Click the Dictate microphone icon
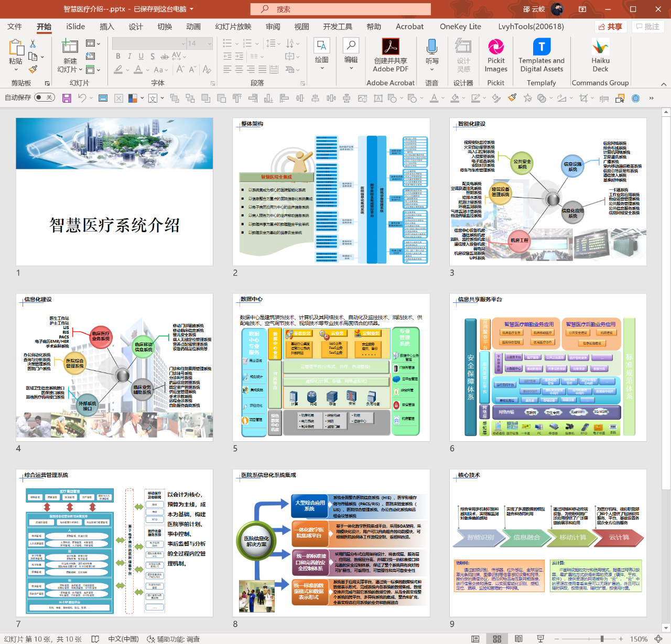 click(x=432, y=47)
